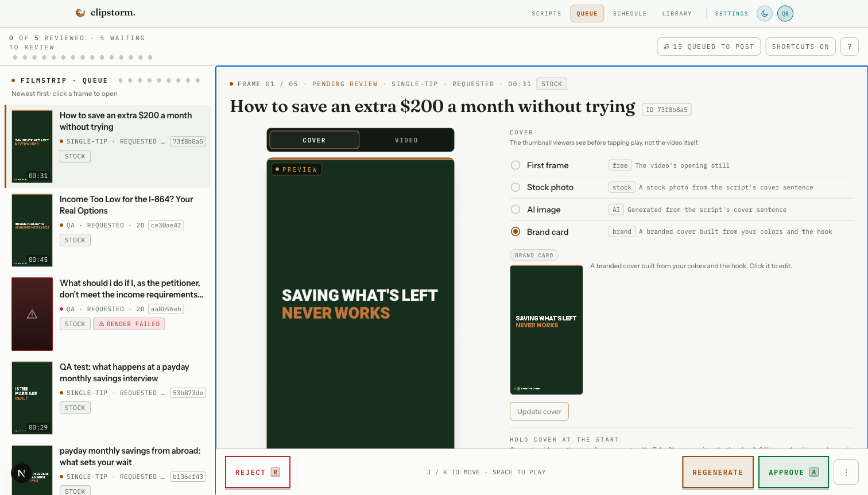The height and width of the screenshot is (495, 868).
Task: Go to the Library tab
Action: [x=677, y=14]
